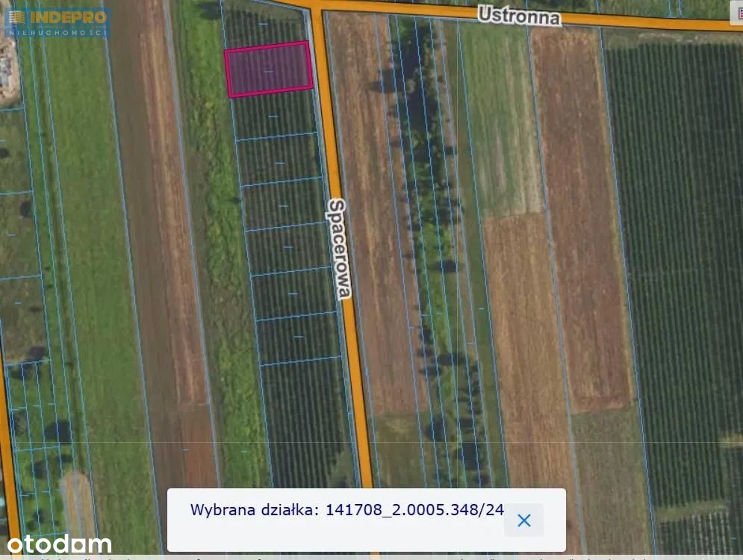Close the selected parcel popup
743x560 pixels.
coord(524,520)
